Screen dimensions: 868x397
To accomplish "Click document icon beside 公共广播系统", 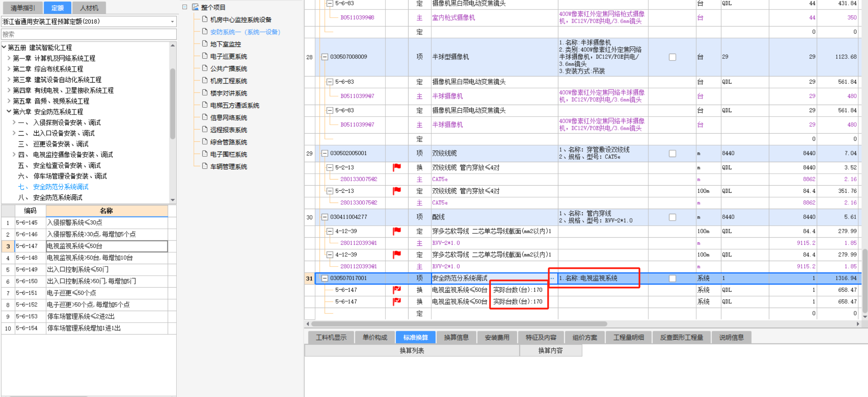I will coord(205,68).
